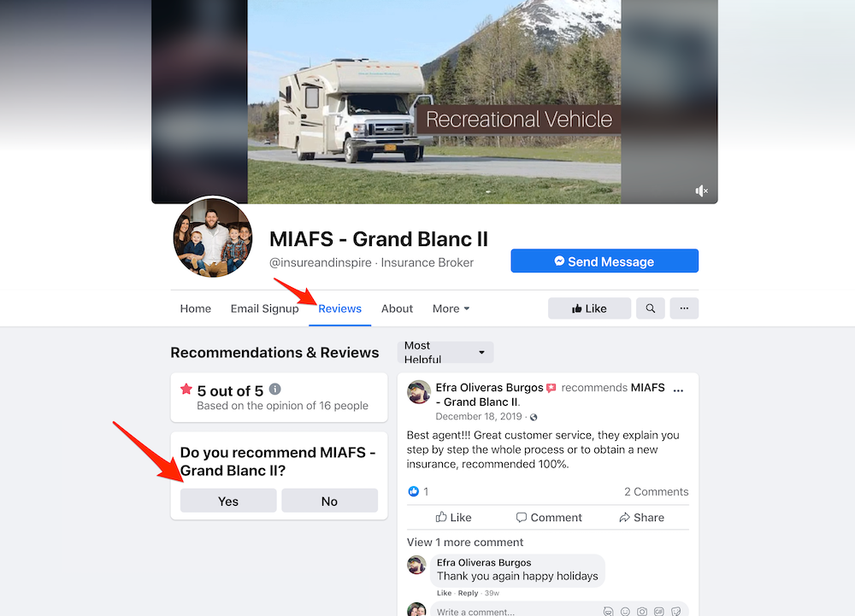The width and height of the screenshot is (855, 616).
Task: Open the three-dot menu on Efra's review
Action: (678, 390)
